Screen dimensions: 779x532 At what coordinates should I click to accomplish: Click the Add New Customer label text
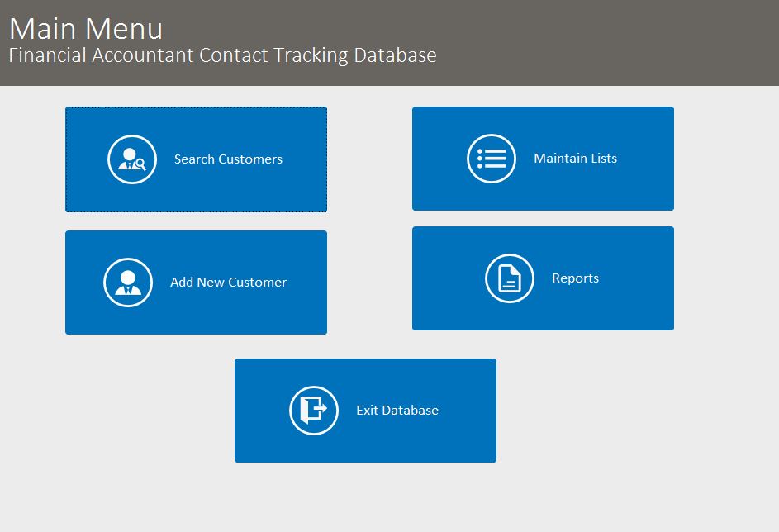point(228,282)
